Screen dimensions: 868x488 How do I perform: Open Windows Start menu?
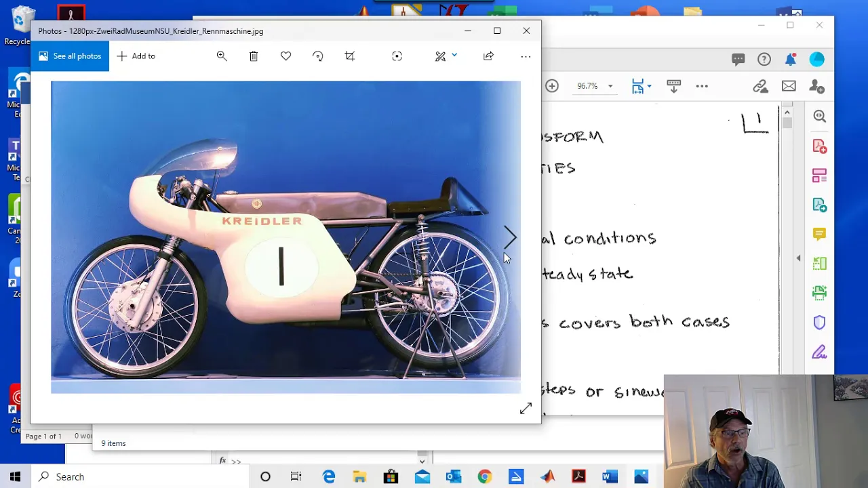15,476
